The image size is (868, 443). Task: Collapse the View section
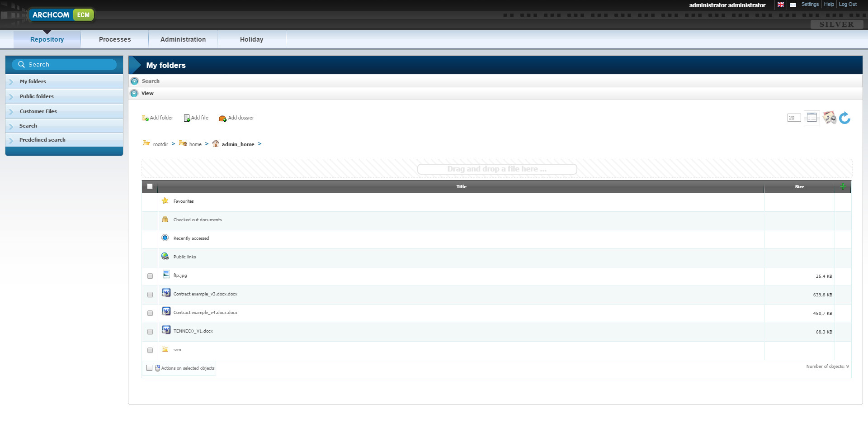coord(134,93)
